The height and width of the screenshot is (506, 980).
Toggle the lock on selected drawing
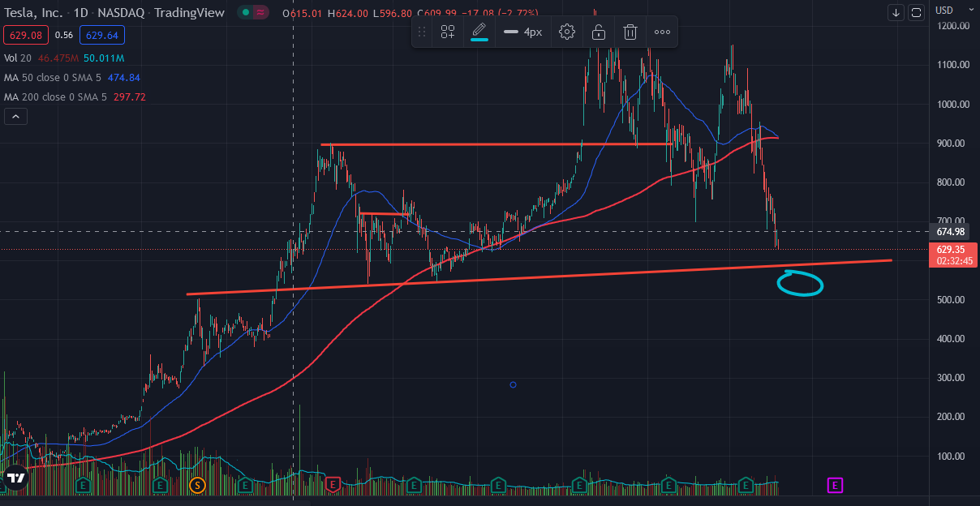click(x=598, y=32)
